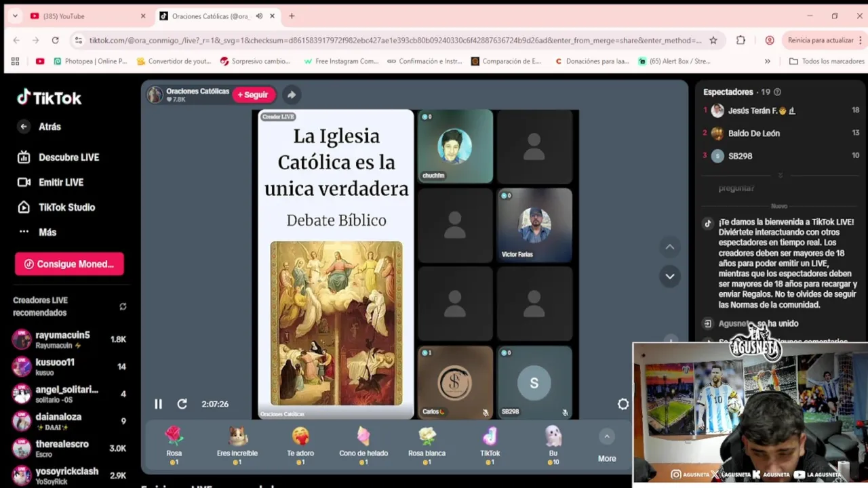This screenshot has height=488, width=868.
Task: Send the TikTok gift
Action: [x=490, y=445]
